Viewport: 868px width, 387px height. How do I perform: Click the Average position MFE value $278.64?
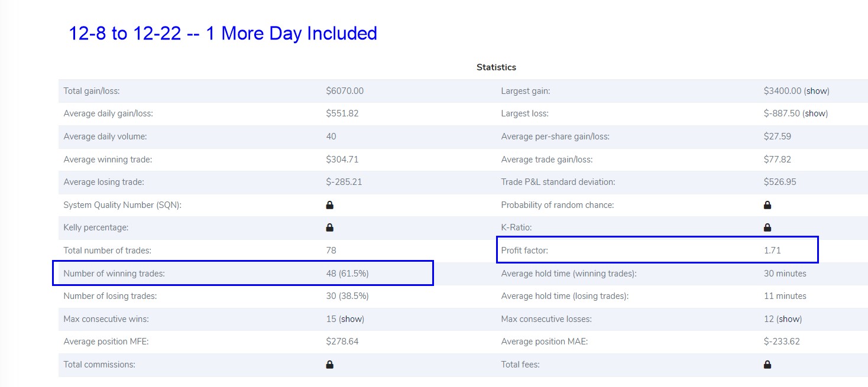(x=342, y=342)
